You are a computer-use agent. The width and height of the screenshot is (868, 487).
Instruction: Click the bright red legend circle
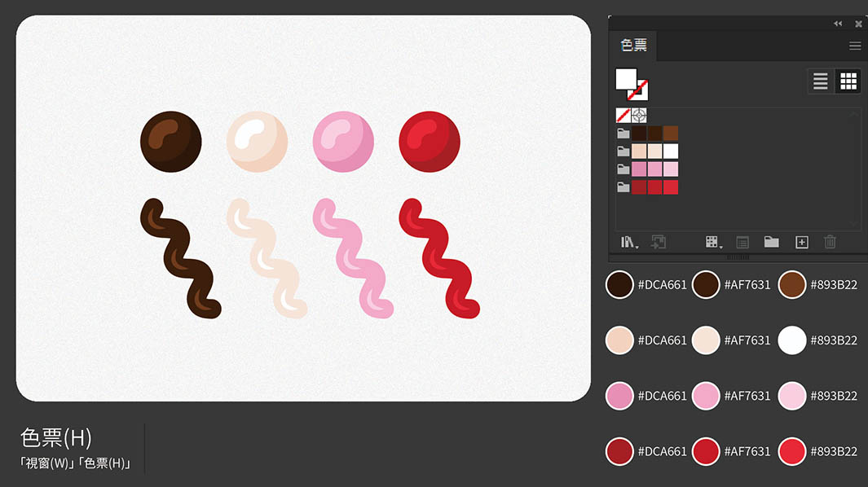792,452
